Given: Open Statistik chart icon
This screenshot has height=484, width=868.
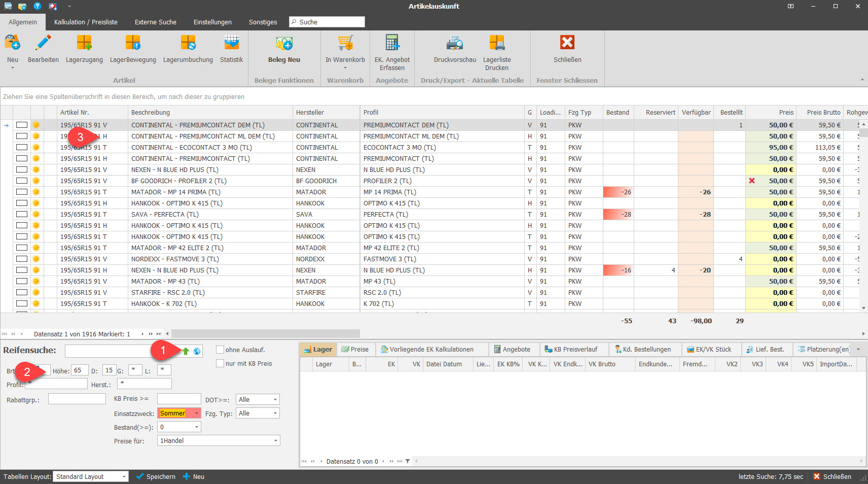Looking at the screenshot, I should 231,43.
